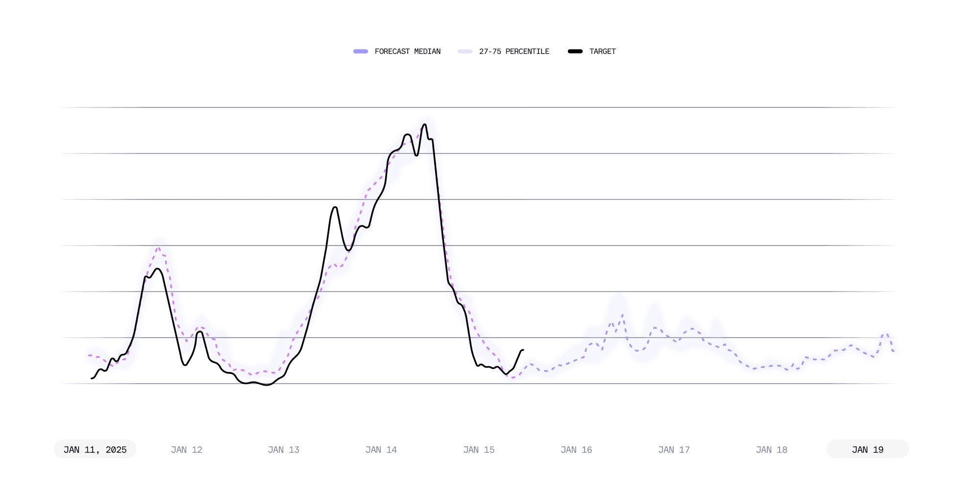Click the JAN 18 axis label

click(772, 450)
